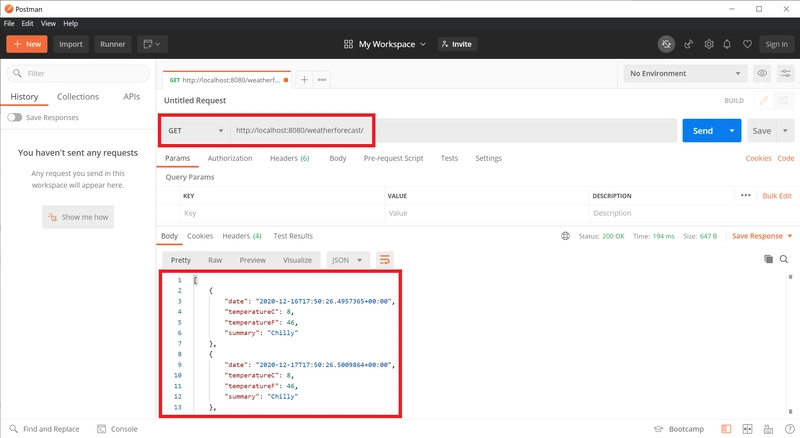Search within response magnifier icon
Viewport: 800px width, 438px height.
[784, 259]
